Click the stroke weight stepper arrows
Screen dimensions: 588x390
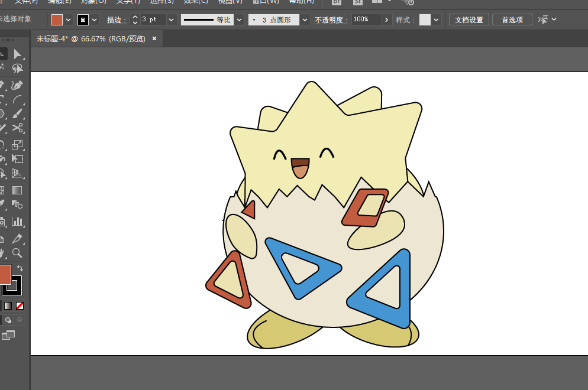135,20
